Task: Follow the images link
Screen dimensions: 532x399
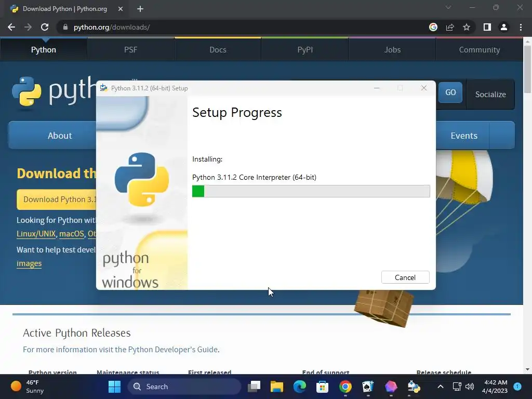Action: [x=29, y=263]
